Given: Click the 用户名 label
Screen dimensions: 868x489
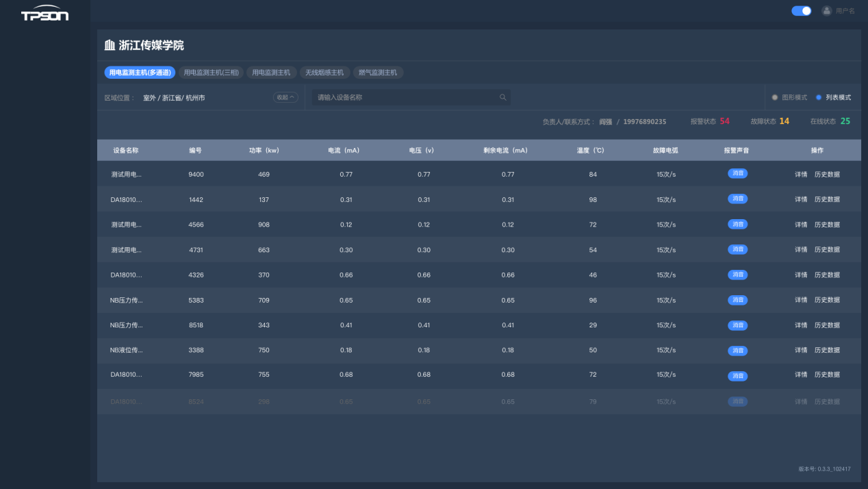Looking at the screenshot, I should [x=845, y=11].
